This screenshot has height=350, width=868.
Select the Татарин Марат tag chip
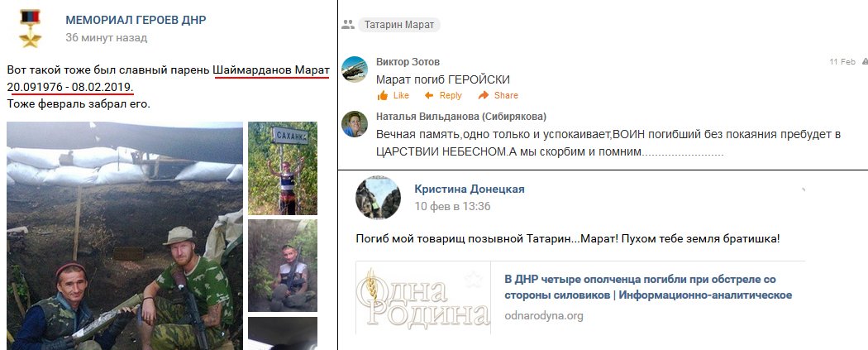(399, 25)
